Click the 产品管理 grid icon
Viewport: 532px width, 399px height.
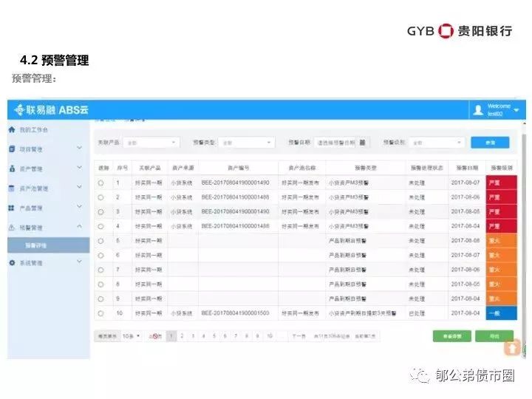pos(12,208)
